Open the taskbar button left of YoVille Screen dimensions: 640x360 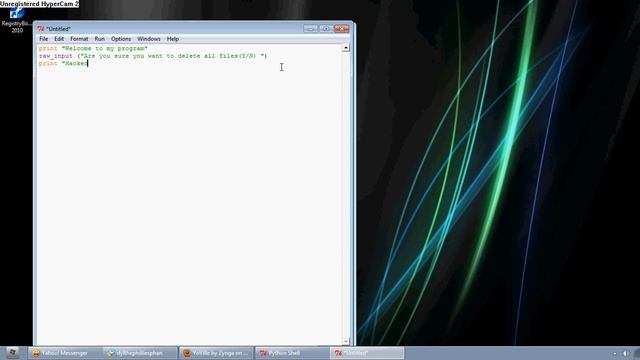(140, 353)
